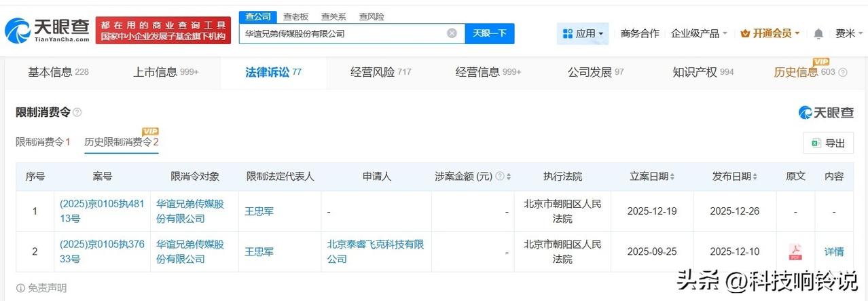Click 北京市朝阳区人民法院 in row 1
This screenshot has width=868, height=301.
562,211
